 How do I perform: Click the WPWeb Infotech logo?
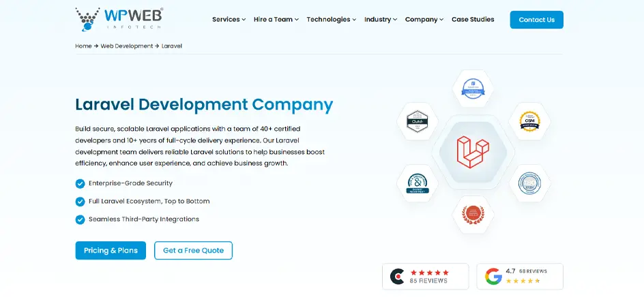(x=119, y=19)
